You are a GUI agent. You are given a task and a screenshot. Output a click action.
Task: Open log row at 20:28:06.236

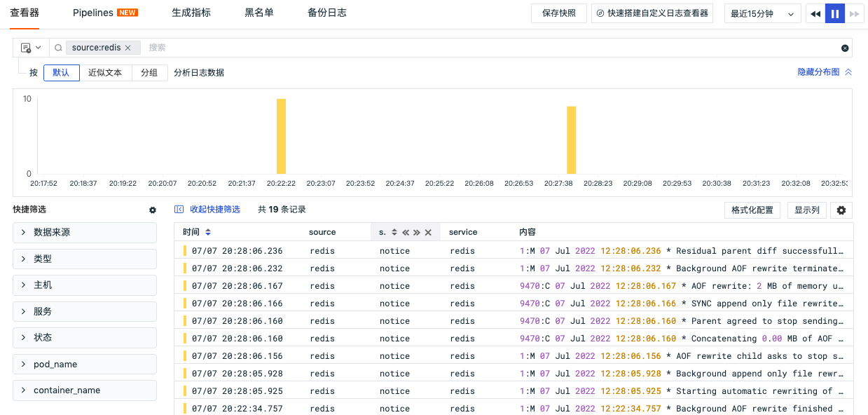pyautogui.click(x=514, y=251)
